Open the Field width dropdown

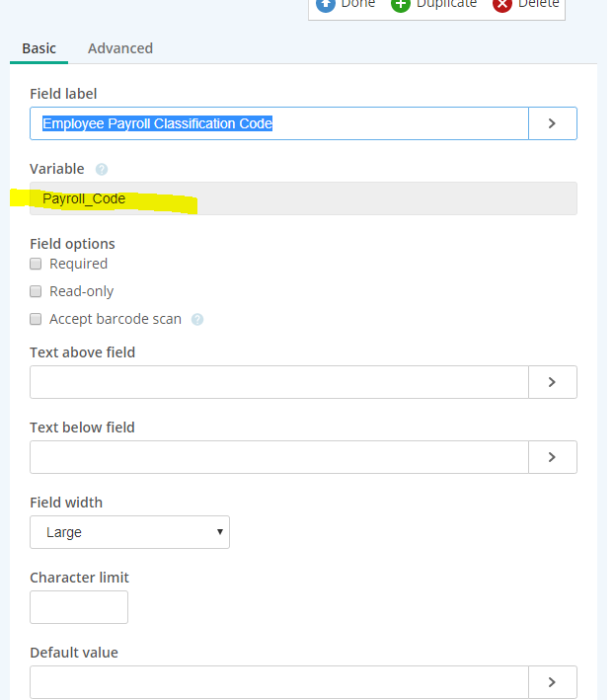[129, 532]
